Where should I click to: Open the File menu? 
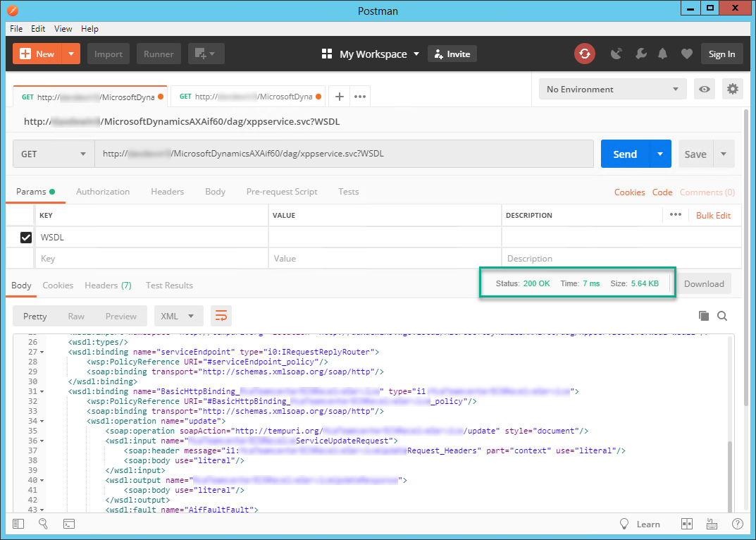tap(16, 28)
